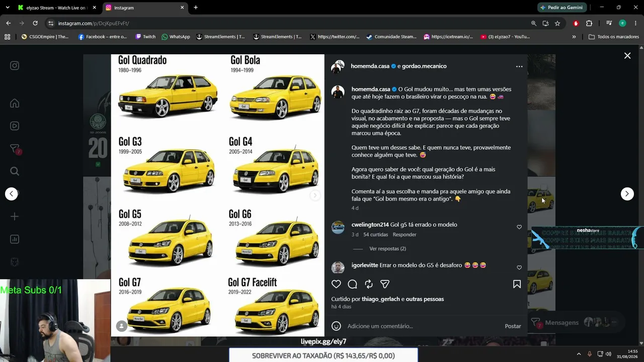The image size is (644, 362).
Task: Open the Comunidade Steam bookmark
Action: coord(391,37)
